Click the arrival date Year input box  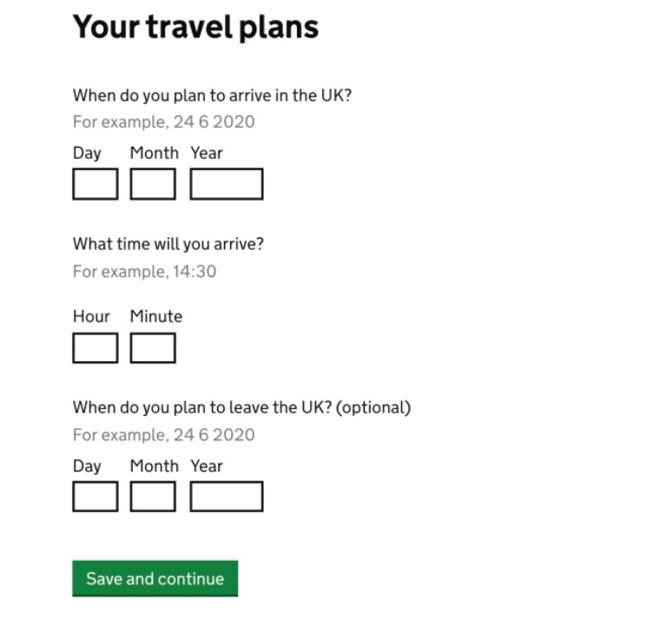226,184
